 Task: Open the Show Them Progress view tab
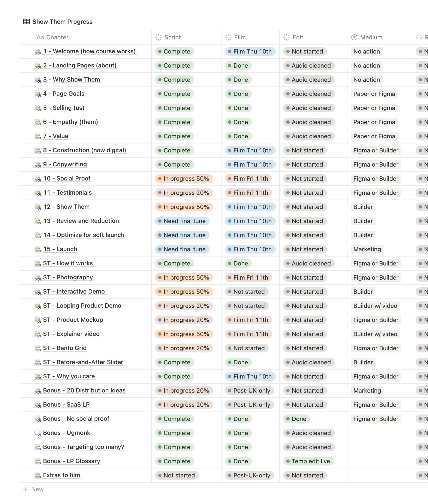58,22
